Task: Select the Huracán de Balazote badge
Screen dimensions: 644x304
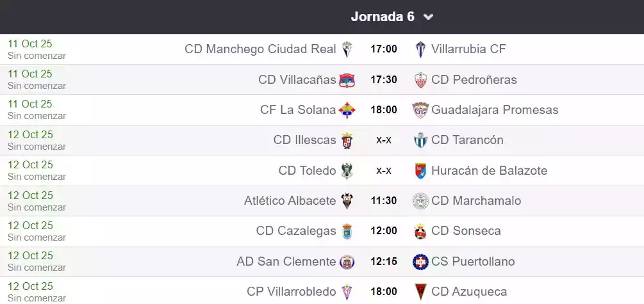Action: [x=420, y=171]
